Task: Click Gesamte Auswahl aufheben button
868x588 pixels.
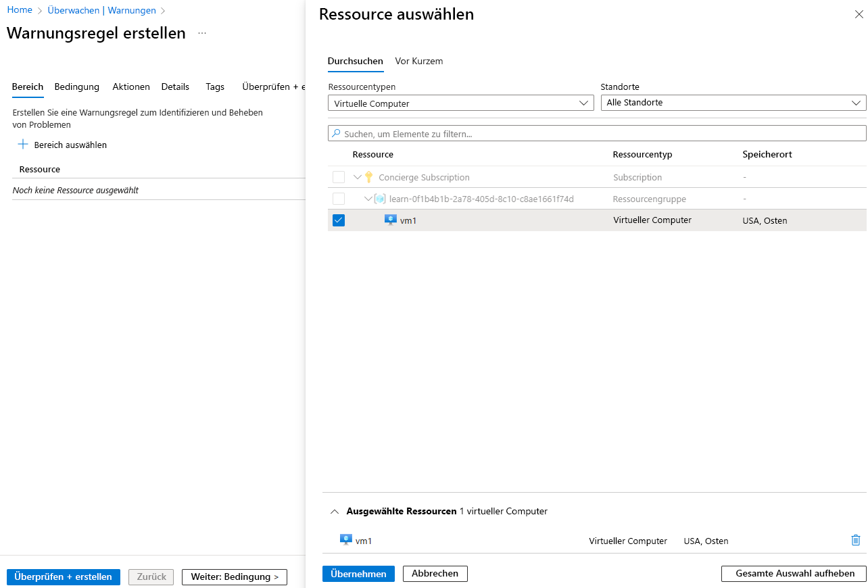Action: click(794, 573)
